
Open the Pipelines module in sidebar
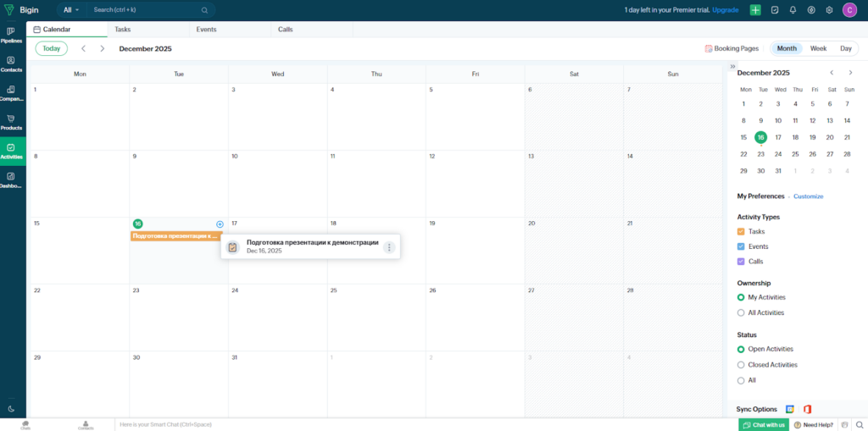point(11,36)
